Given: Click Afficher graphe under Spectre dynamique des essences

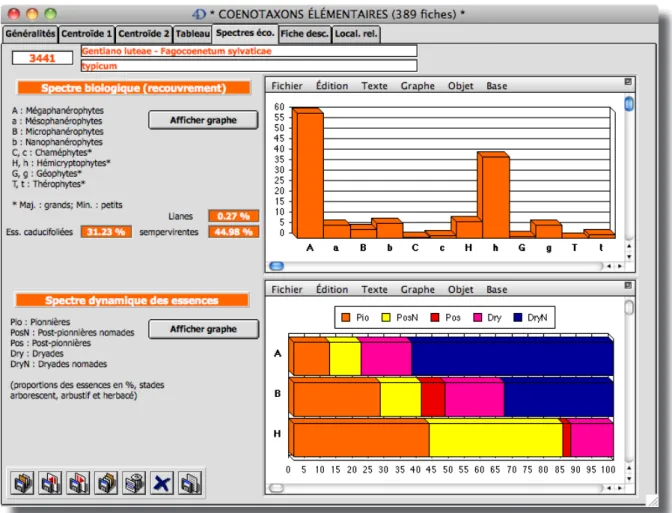Looking at the screenshot, I should click(204, 329).
